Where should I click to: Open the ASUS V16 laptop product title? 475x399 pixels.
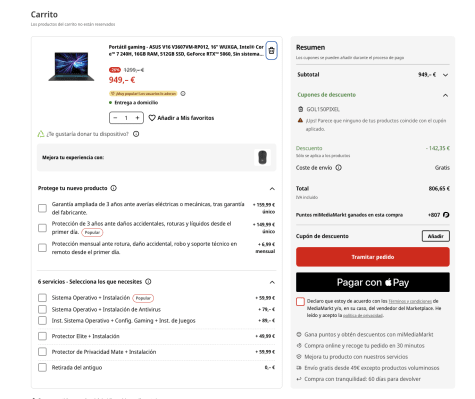(186, 50)
